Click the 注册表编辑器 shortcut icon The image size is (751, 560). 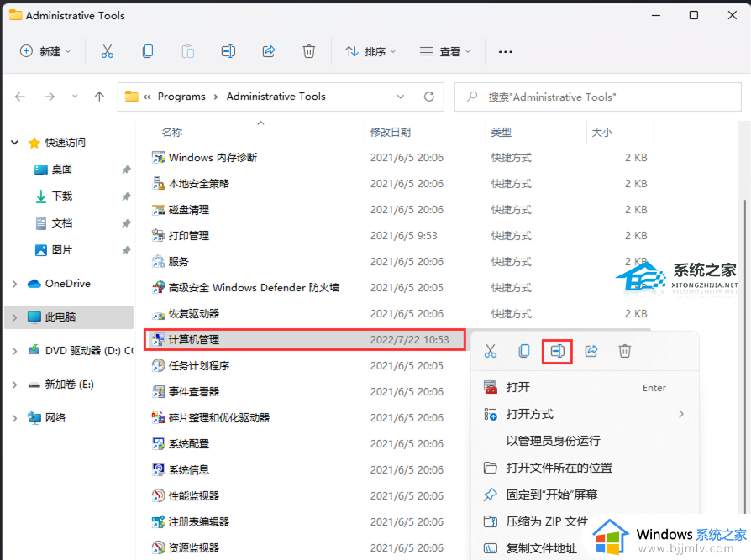coord(158,521)
